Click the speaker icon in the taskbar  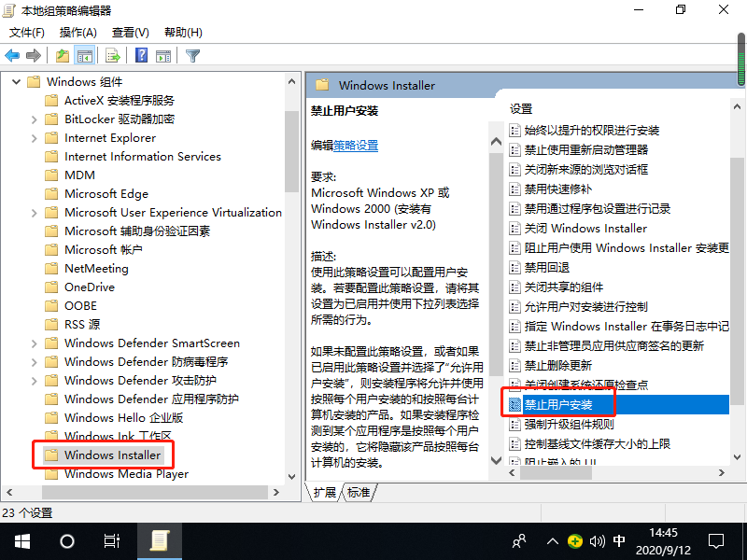pyautogui.click(x=596, y=540)
